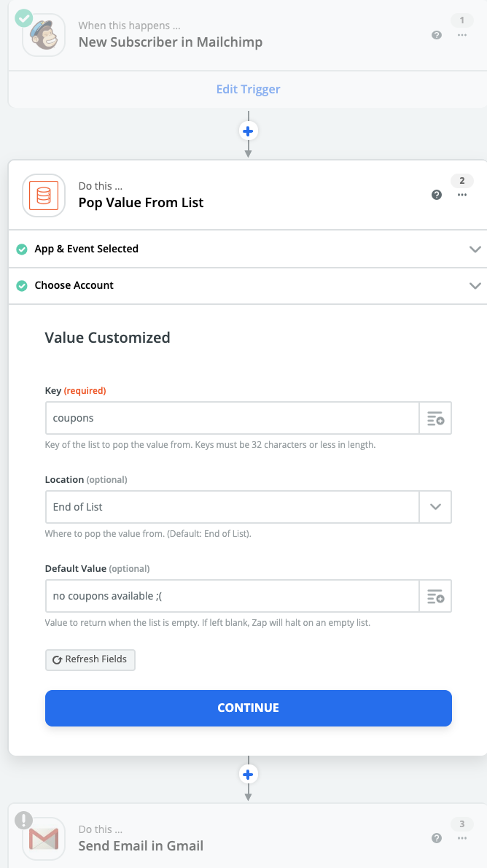Insert data via Default Value's list-plus icon

[435, 597]
